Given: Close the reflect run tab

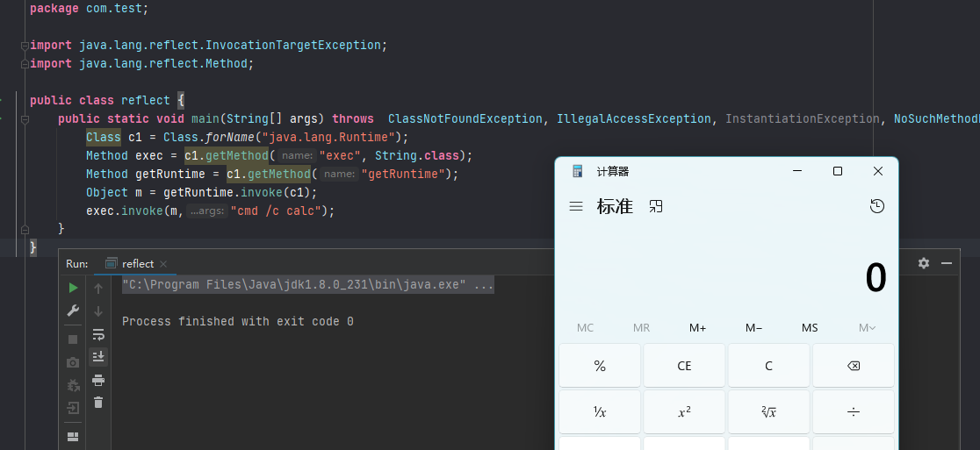Looking at the screenshot, I should pos(163,264).
